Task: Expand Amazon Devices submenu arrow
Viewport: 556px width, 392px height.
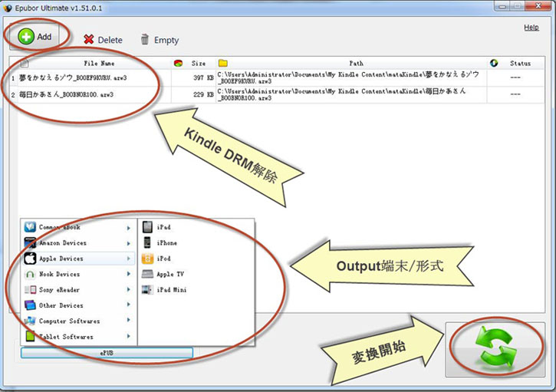Action: [129, 243]
